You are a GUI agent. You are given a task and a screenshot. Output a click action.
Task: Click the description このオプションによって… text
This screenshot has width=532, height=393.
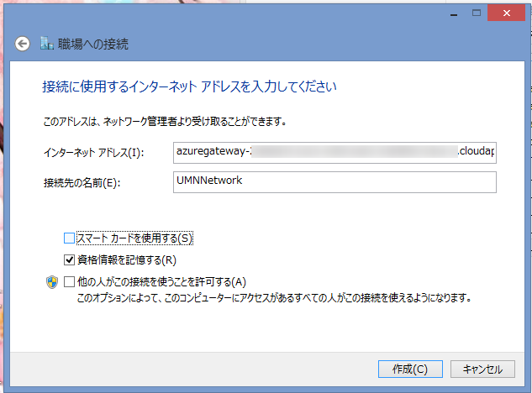coord(275,298)
